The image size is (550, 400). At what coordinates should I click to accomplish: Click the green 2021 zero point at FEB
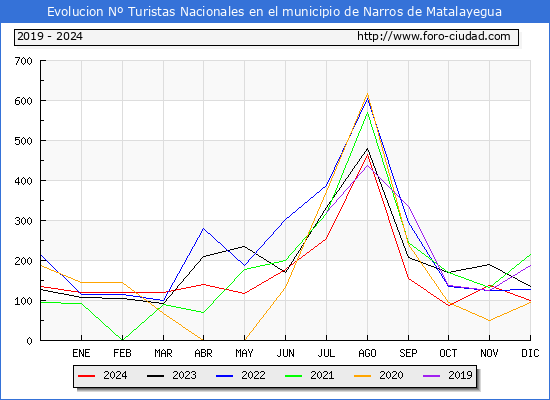[122, 340]
